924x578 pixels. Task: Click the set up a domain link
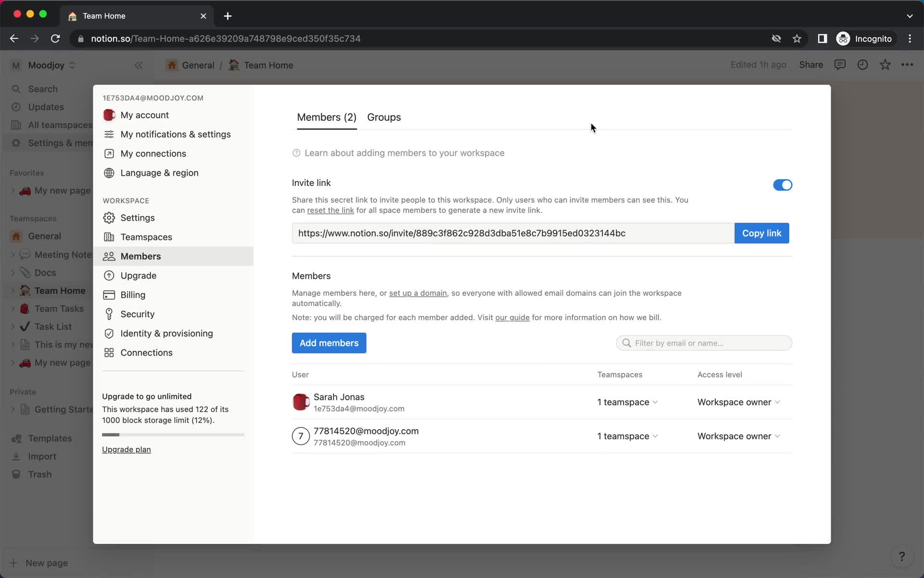418,293
